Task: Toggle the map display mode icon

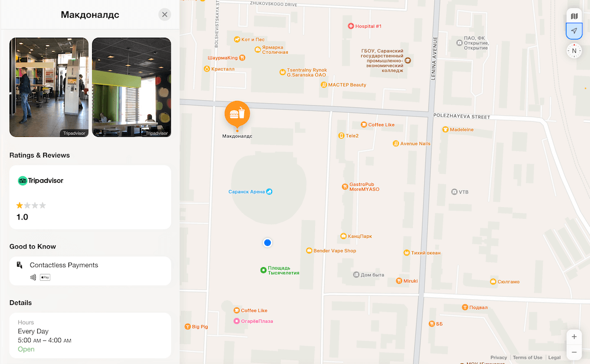Action: [x=573, y=16]
